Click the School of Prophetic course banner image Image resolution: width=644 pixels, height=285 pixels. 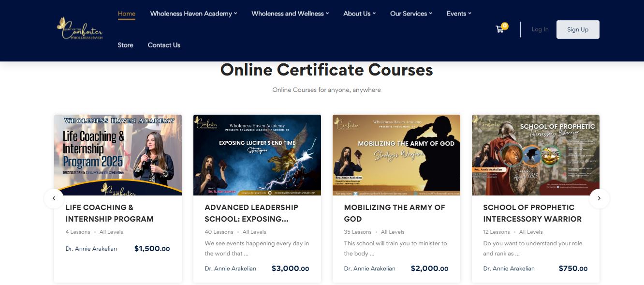536,155
